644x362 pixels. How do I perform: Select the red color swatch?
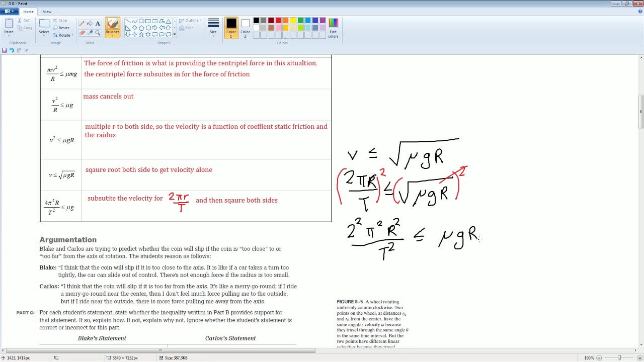tap(278, 21)
